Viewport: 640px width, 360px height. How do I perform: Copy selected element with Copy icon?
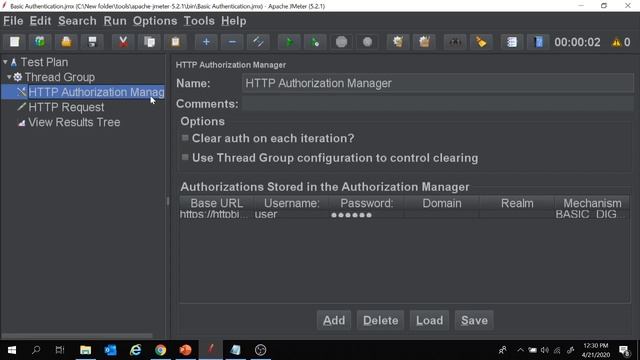click(x=149, y=42)
